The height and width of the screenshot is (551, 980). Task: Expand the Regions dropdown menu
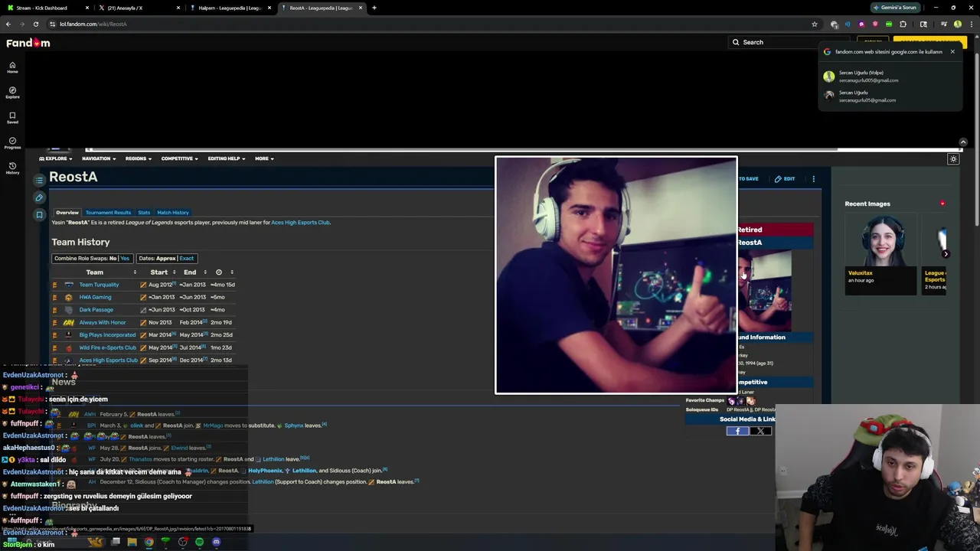[139, 158]
